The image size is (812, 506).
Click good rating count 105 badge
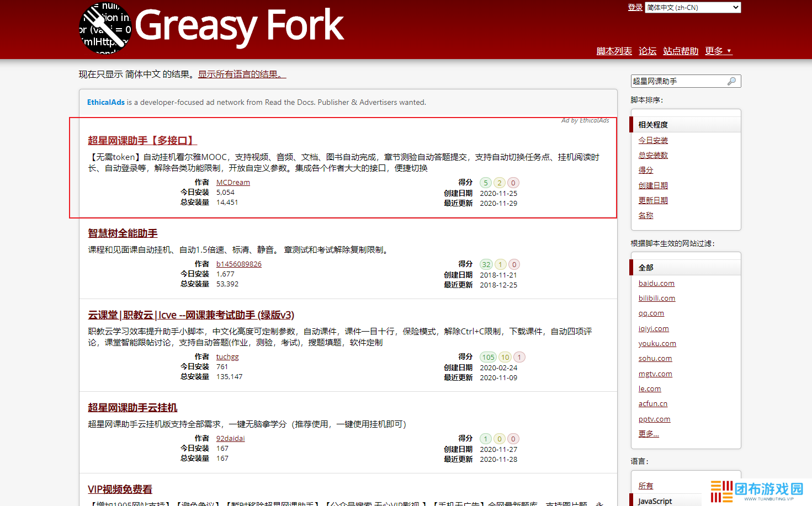pos(489,357)
